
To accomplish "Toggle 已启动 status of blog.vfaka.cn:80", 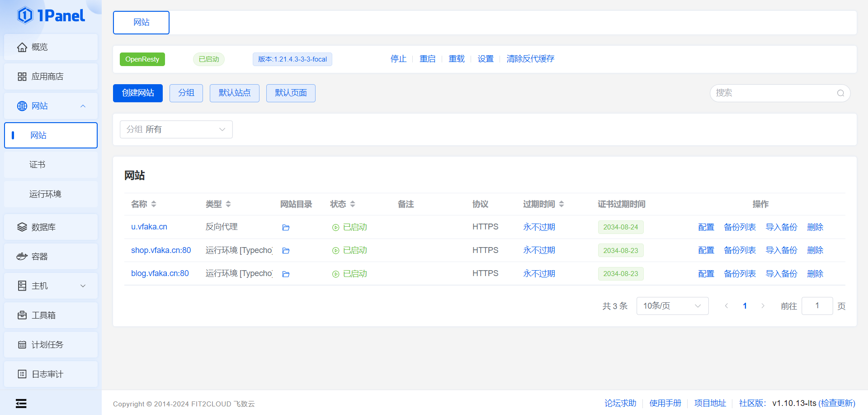I will [349, 274].
